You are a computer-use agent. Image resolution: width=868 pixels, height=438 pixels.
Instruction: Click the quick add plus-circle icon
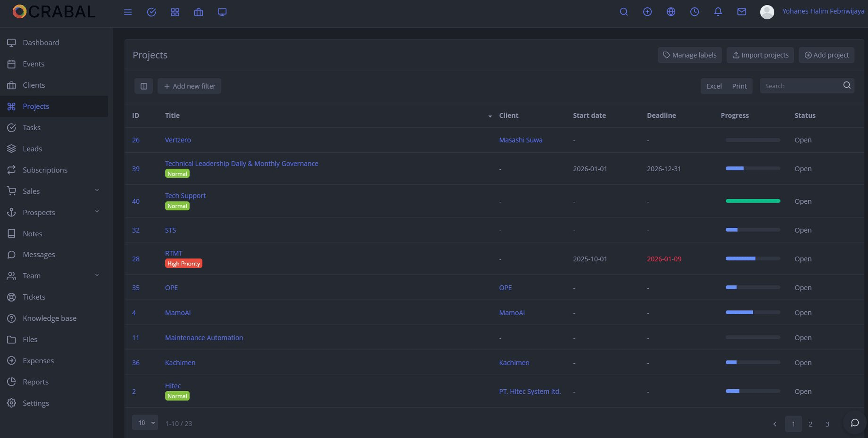tap(647, 12)
